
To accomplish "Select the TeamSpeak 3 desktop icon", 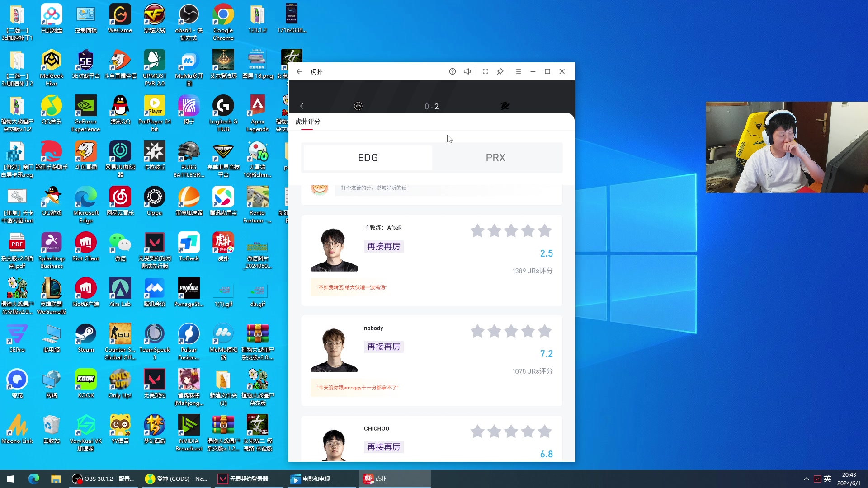I will click(155, 342).
